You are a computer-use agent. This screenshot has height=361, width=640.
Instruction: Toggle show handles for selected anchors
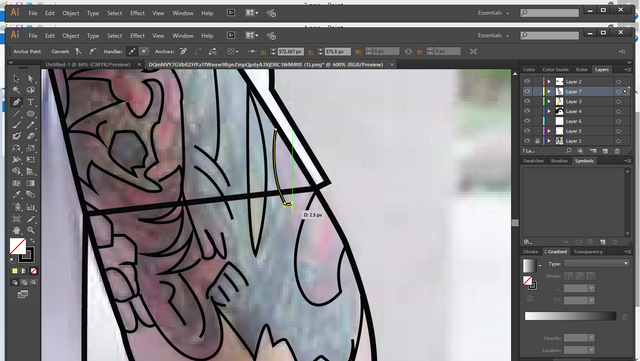(132, 51)
